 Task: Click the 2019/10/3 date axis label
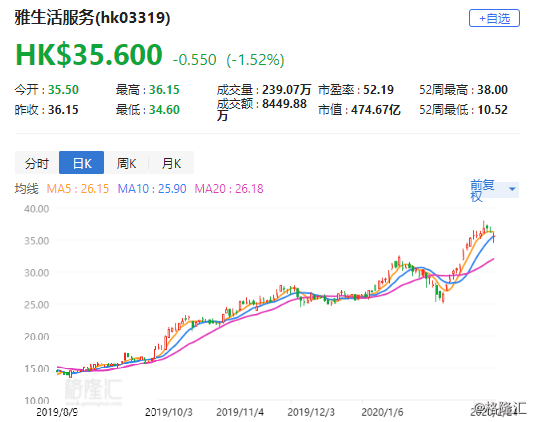169,412
